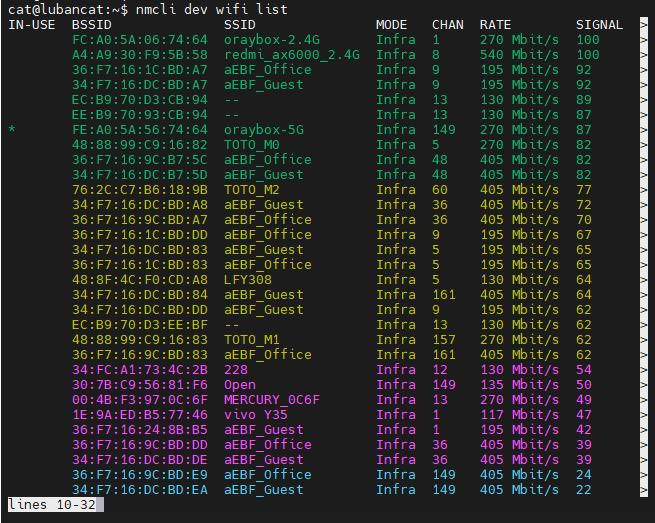Click signal value 77
The height and width of the screenshot is (523, 655).
[584, 190]
